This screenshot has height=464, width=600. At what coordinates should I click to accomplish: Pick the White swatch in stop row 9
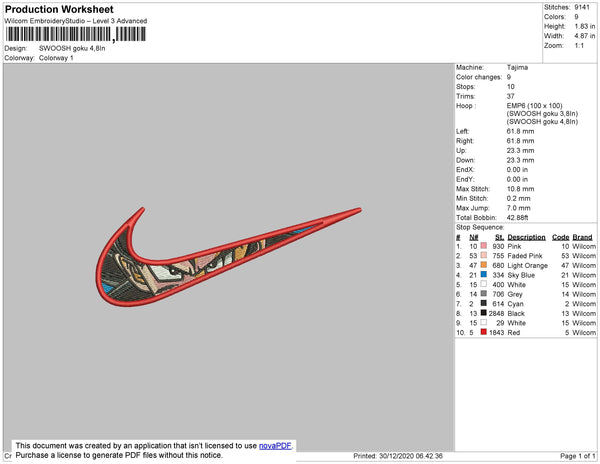click(484, 322)
